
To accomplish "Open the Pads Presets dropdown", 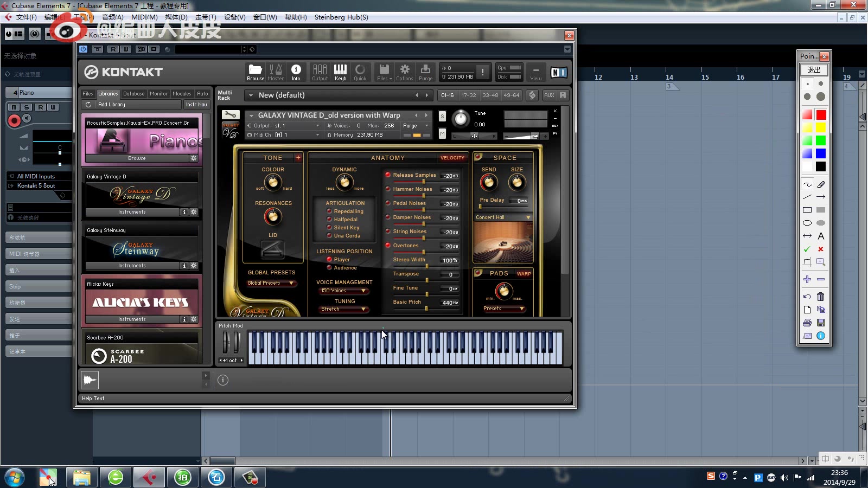I will pyautogui.click(x=503, y=309).
